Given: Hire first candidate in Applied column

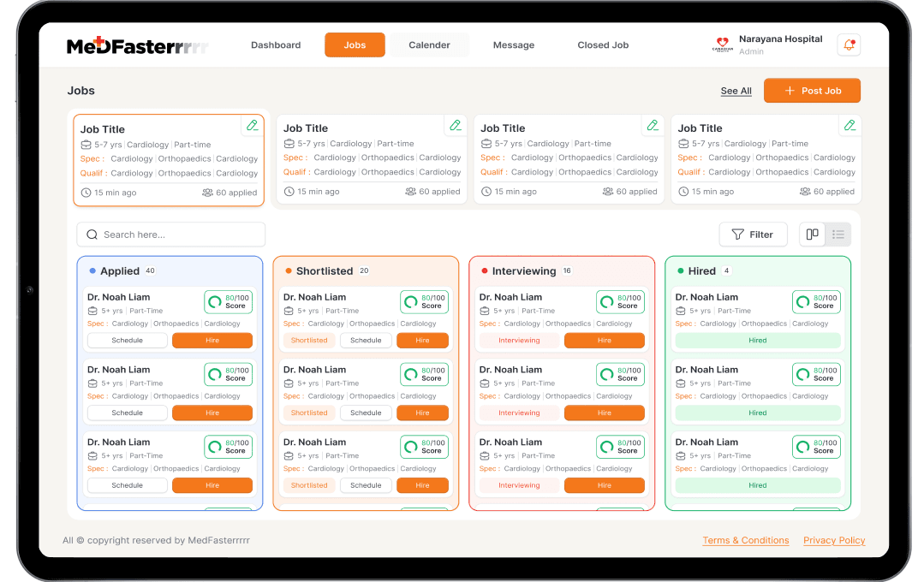Looking at the screenshot, I should point(212,341).
